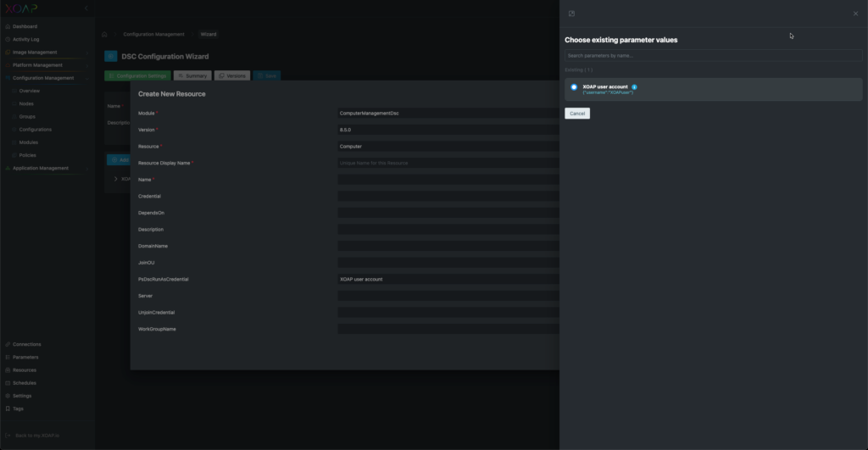Screen dimensions: 868x450
Task: Click the Configuration Management icon
Action: [8, 78]
